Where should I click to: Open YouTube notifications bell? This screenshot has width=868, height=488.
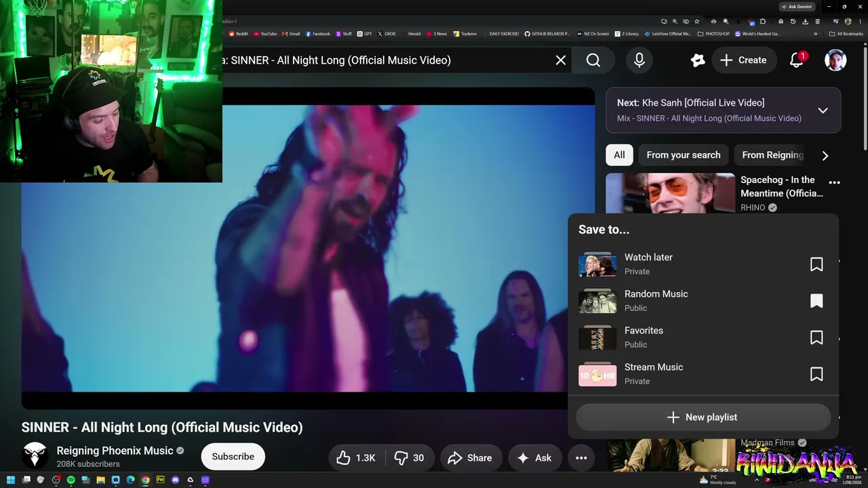(797, 60)
